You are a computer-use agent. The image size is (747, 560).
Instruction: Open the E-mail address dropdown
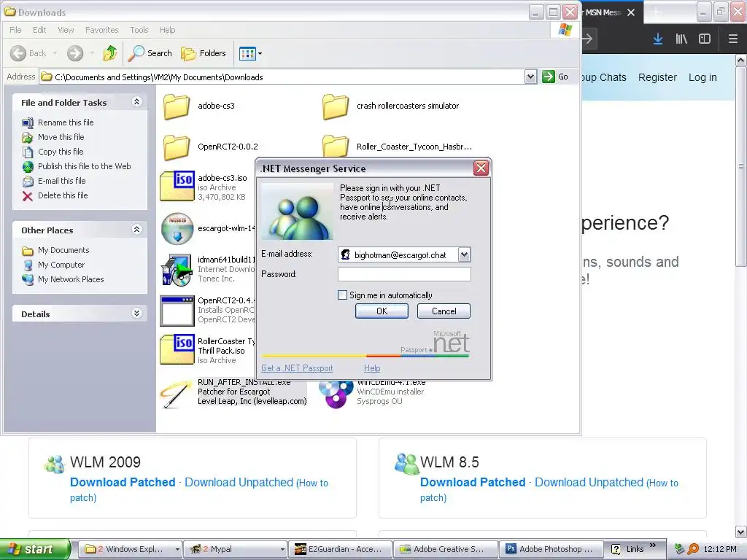(464, 254)
